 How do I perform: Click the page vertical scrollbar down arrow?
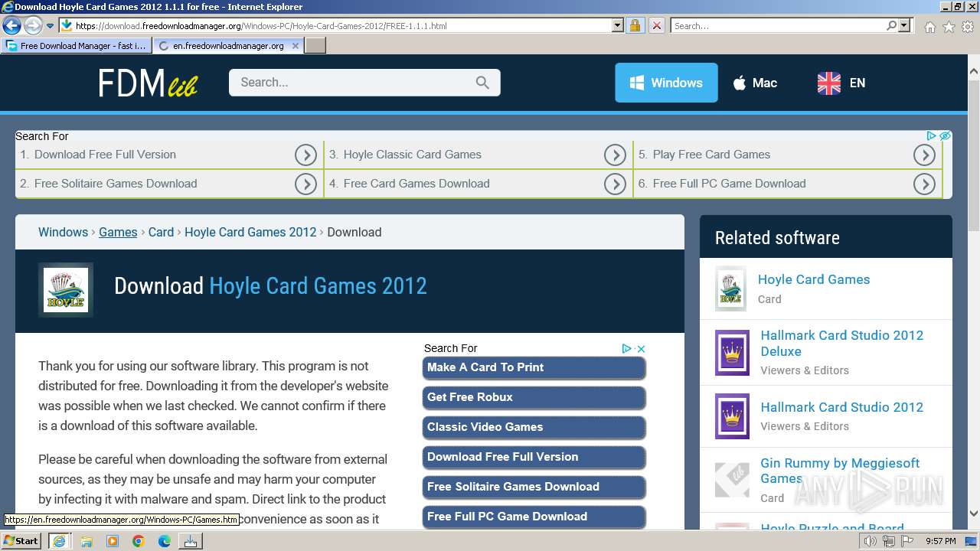(x=974, y=514)
